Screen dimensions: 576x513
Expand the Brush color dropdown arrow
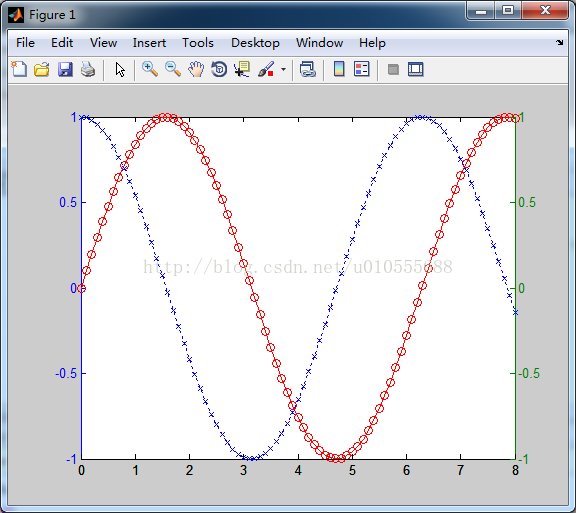(x=283, y=69)
